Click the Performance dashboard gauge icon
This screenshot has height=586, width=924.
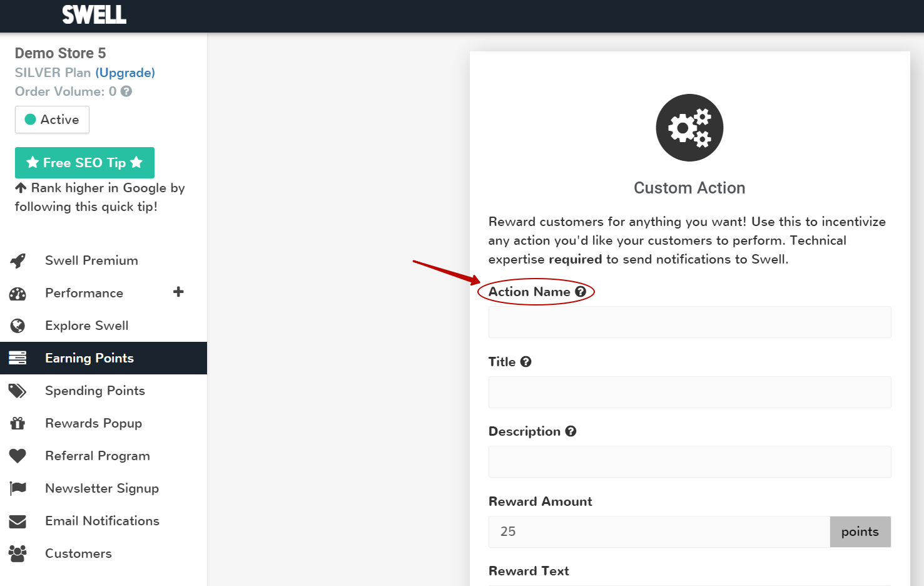18,293
